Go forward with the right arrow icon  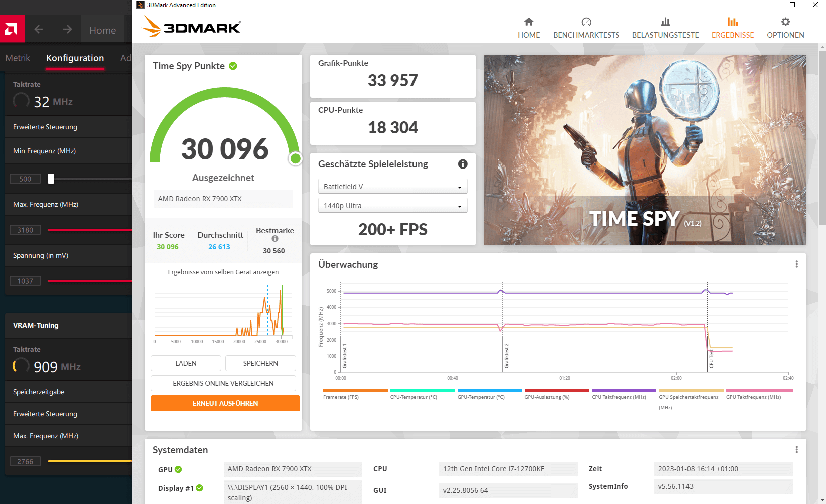coord(67,30)
